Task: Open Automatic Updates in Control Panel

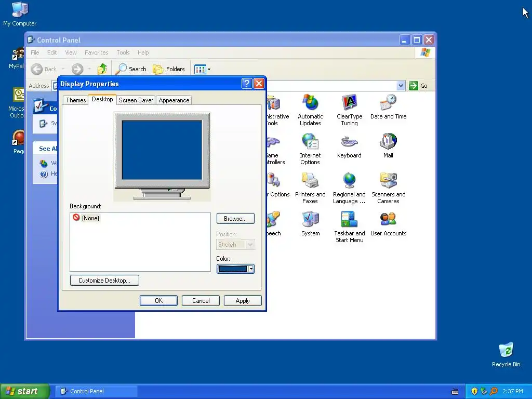Action: click(x=310, y=110)
